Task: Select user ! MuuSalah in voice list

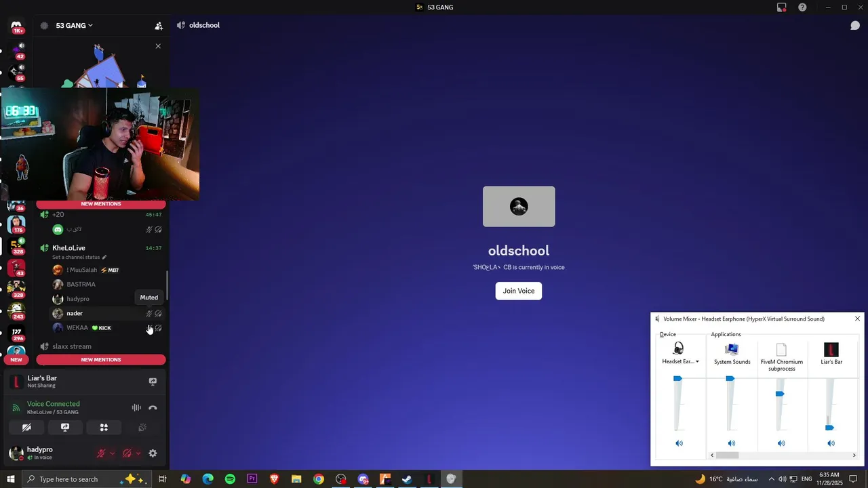Action: click(x=107, y=270)
